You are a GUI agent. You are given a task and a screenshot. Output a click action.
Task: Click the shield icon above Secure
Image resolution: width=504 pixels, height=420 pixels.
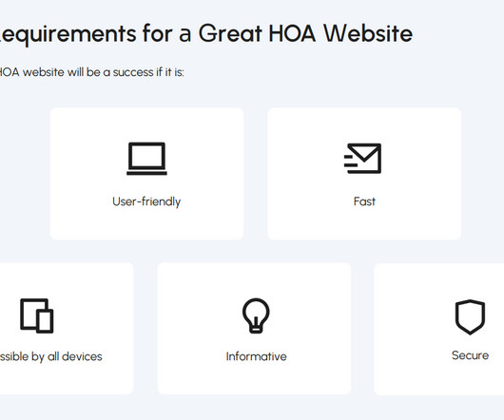(470, 317)
